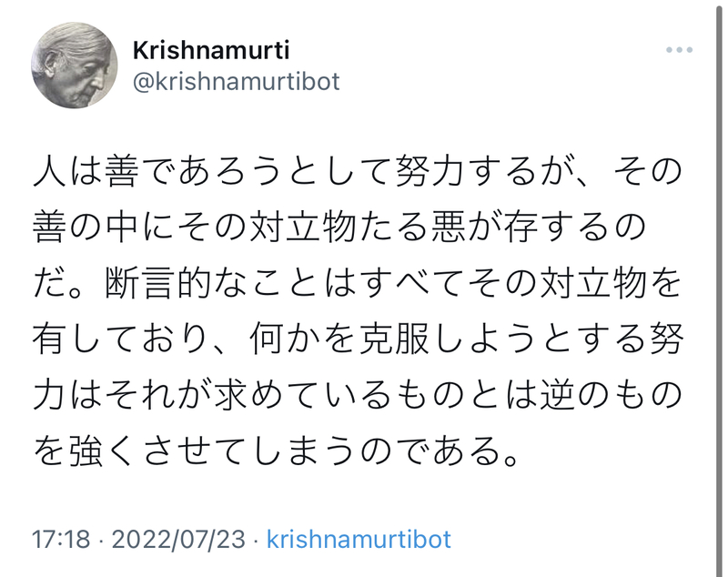728x577 pixels.
Task: Open the Krishnamurti display name profile
Action: pyautogui.click(x=211, y=50)
